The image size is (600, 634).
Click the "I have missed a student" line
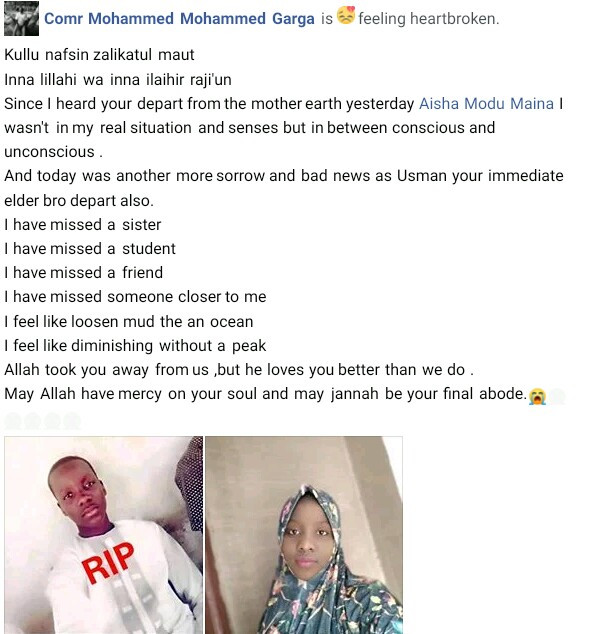(x=90, y=249)
